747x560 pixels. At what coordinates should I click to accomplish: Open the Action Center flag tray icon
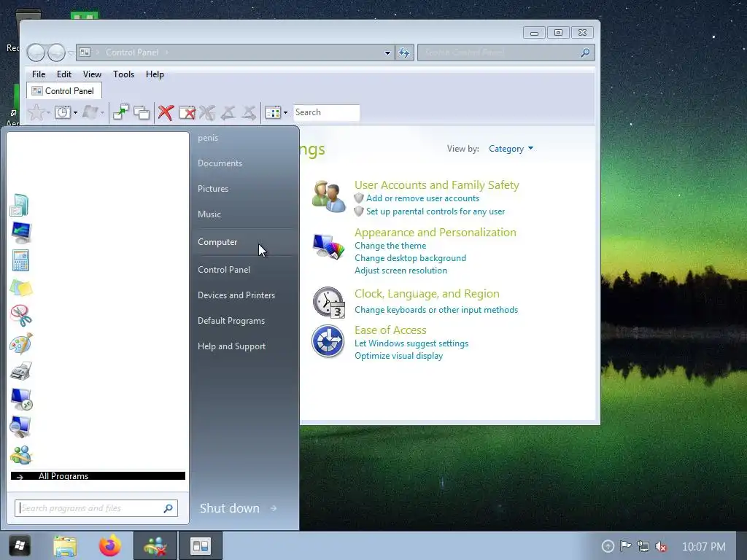(x=625, y=546)
